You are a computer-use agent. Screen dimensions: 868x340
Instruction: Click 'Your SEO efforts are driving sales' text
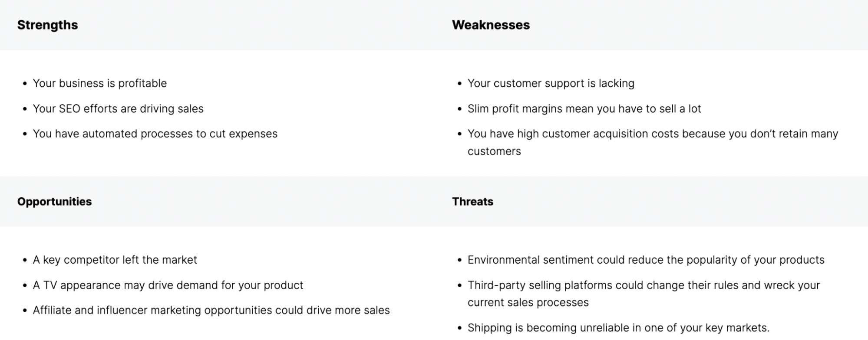click(118, 108)
